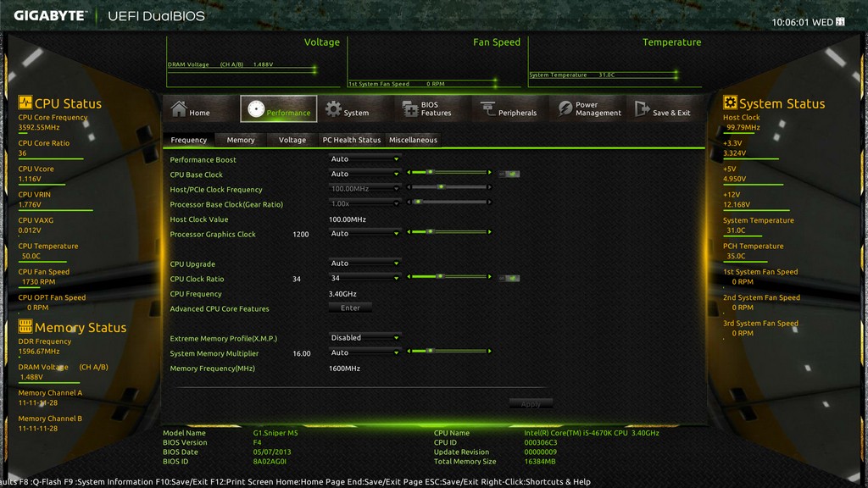Click CPU Clock Ratio slider left arrow
868x488 pixels.
point(409,277)
